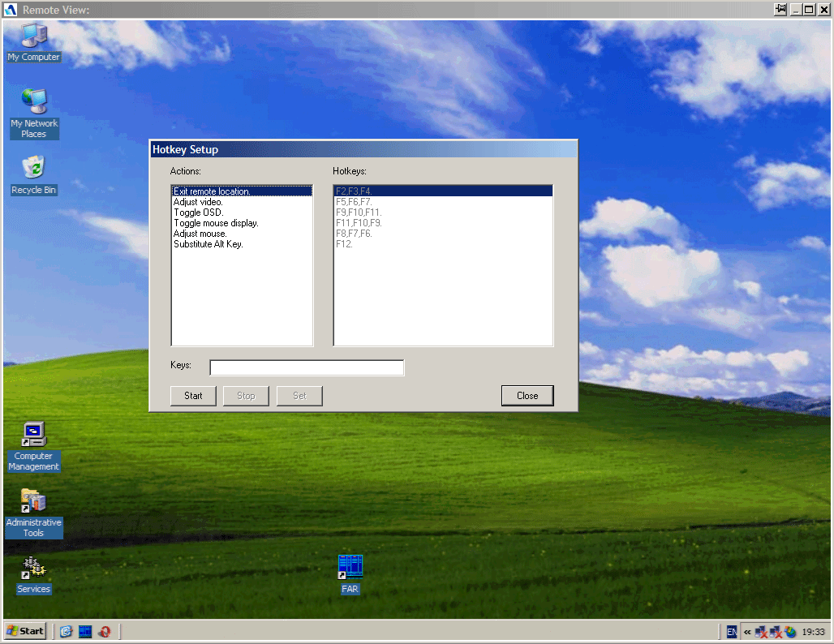Select the FAR manager shortcut
Viewport: 834px width, 644px height.
click(x=350, y=573)
